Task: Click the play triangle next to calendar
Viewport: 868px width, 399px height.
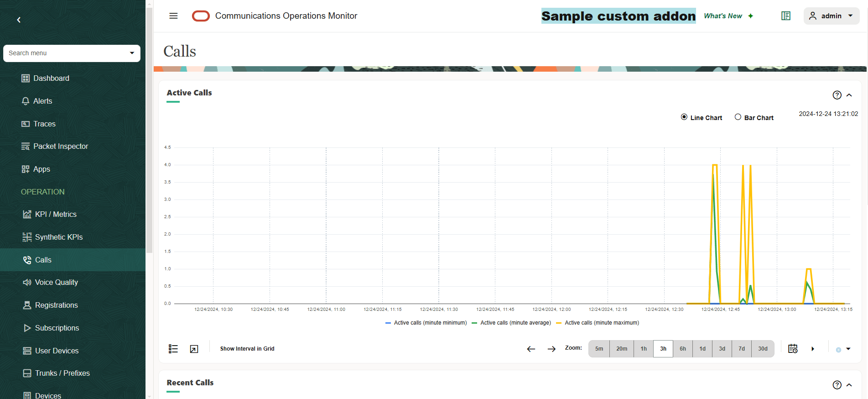Action: (813, 349)
